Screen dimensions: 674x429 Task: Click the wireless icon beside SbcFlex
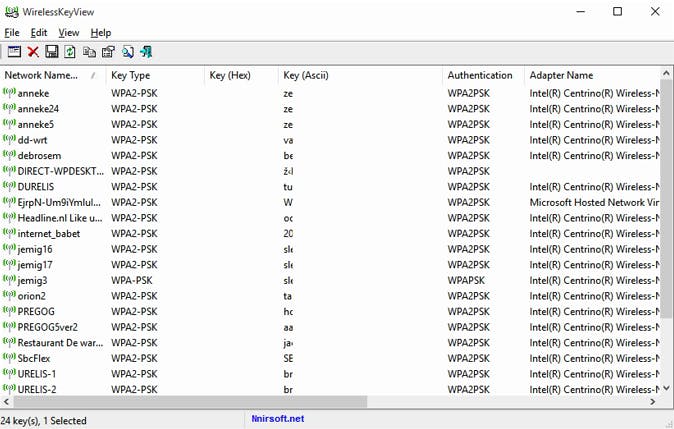(9, 358)
